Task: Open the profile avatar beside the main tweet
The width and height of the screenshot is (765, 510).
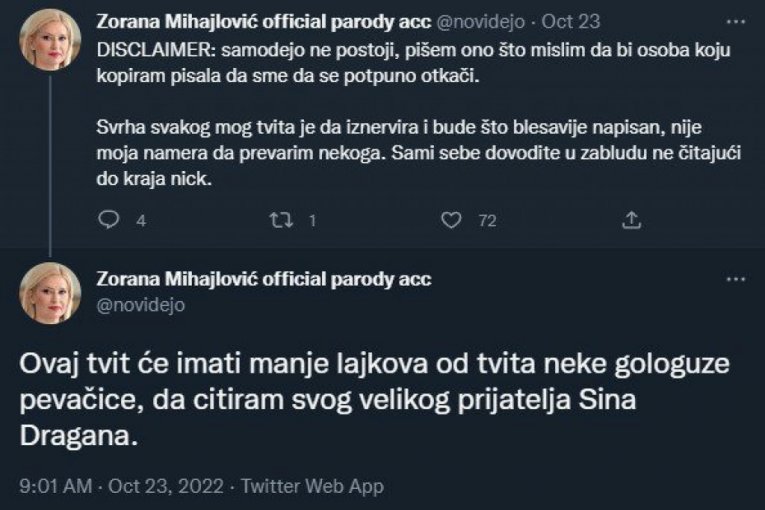Action: pyautogui.click(x=50, y=293)
